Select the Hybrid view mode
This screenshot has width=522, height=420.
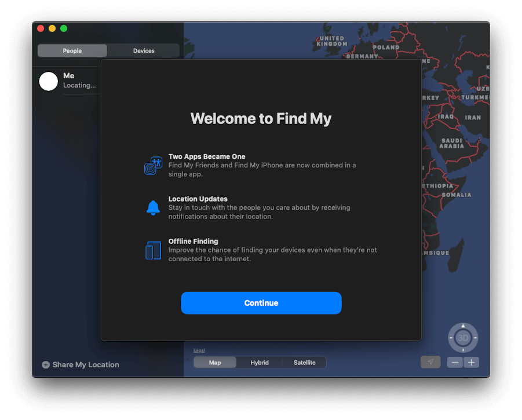click(260, 363)
